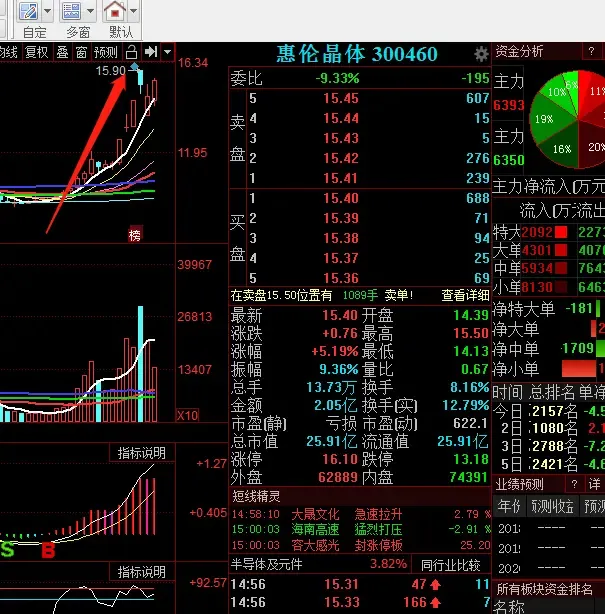
Task: Expand the 默认 dropdown arrow
Action: click(x=134, y=11)
